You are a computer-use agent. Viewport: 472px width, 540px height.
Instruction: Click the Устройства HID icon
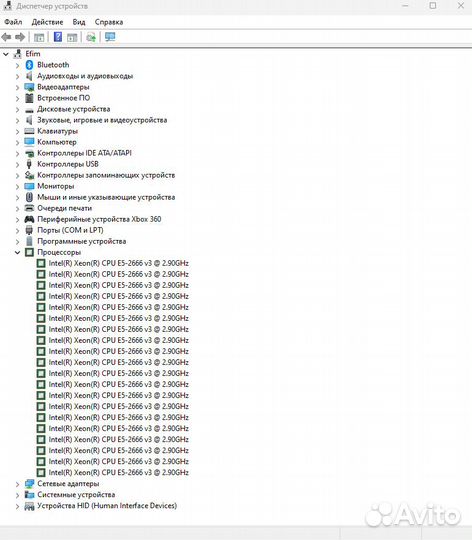click(x=29, y=506)
